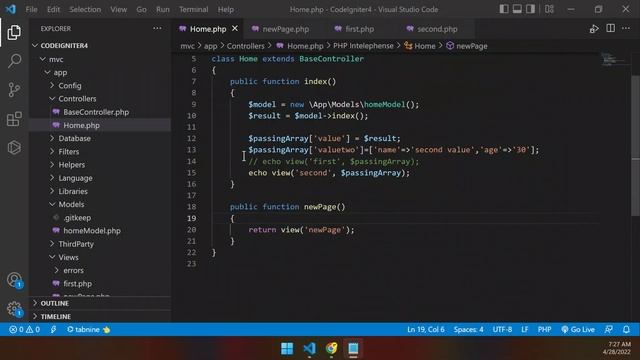This screenshot has height=360, width=640.
Task: Click tabnine status bar item
Action: [88, 329]
